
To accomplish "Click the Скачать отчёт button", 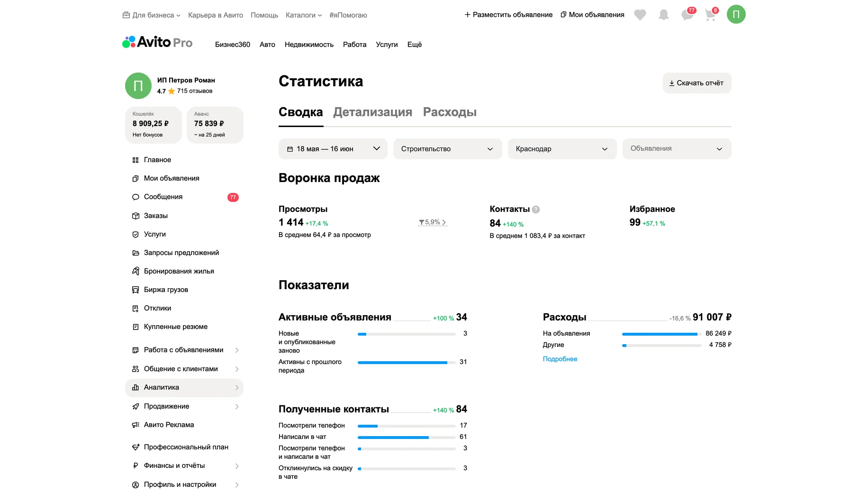I will (697, 83).
